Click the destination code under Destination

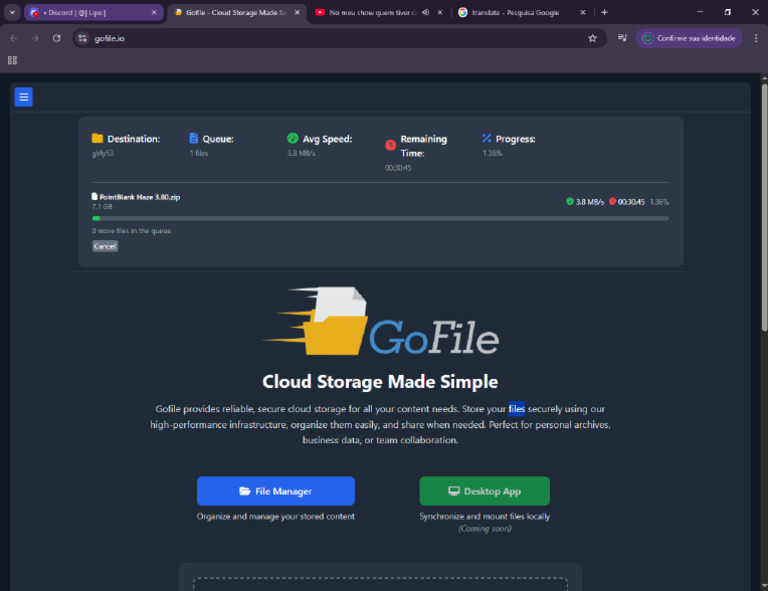[102, 153]
